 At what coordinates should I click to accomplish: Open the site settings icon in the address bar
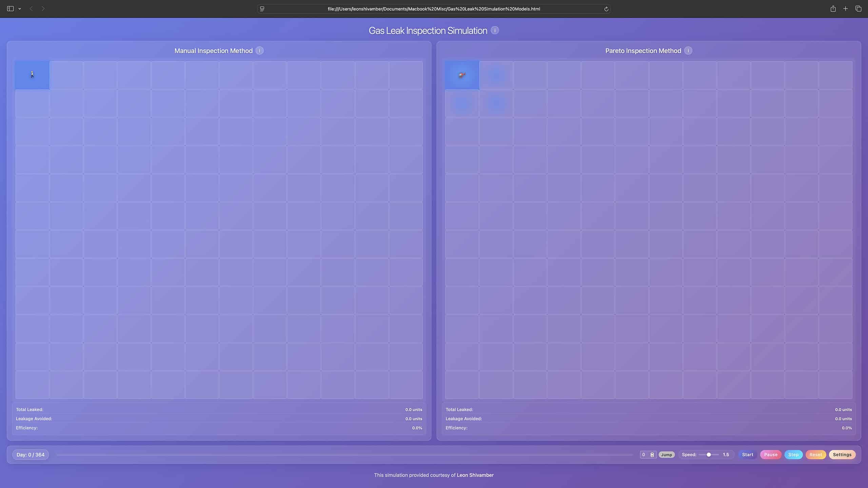tap(262, 9)
